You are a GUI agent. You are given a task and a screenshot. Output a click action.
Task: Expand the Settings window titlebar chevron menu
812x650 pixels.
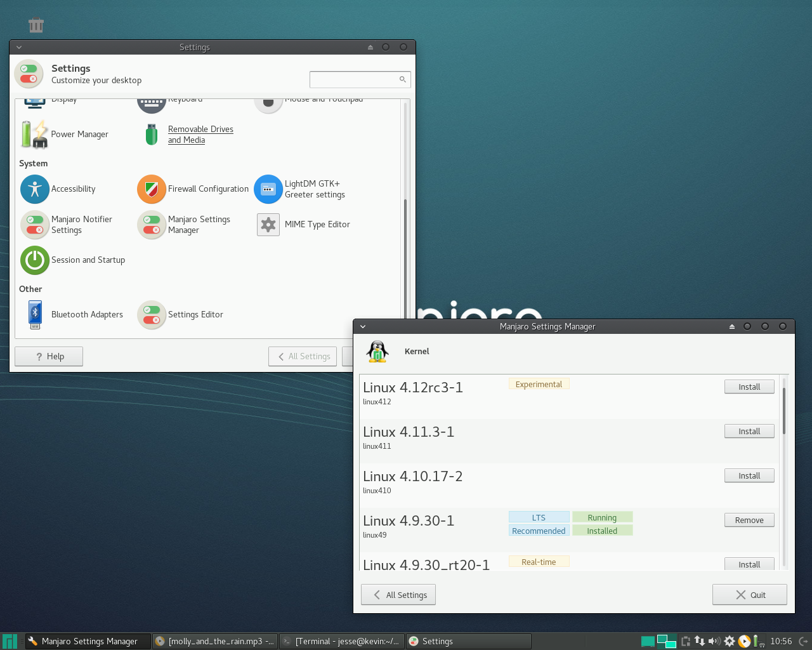[19, 47]
